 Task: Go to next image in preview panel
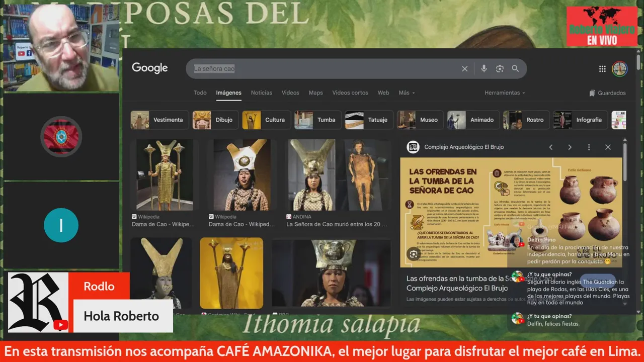(x=570, y=147)
